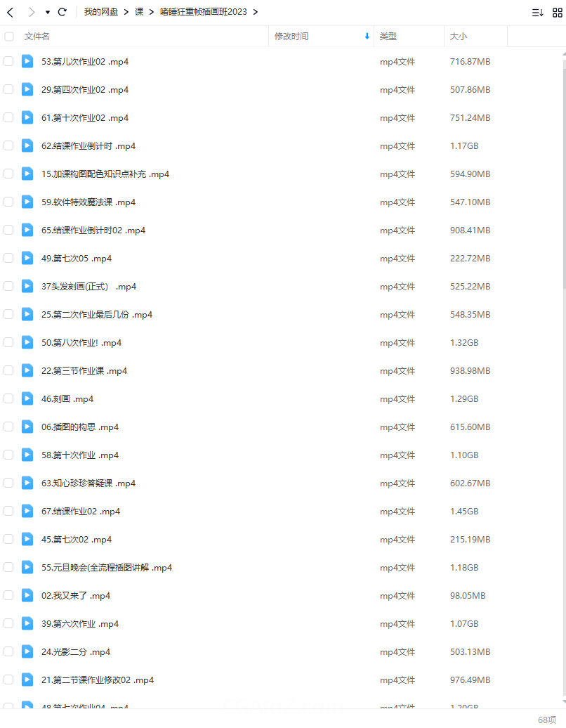Open file 55.元旦晚会(全流程插图讲解 .mp4
This screenshot has height=728, width=566.
tap(107, 567)
